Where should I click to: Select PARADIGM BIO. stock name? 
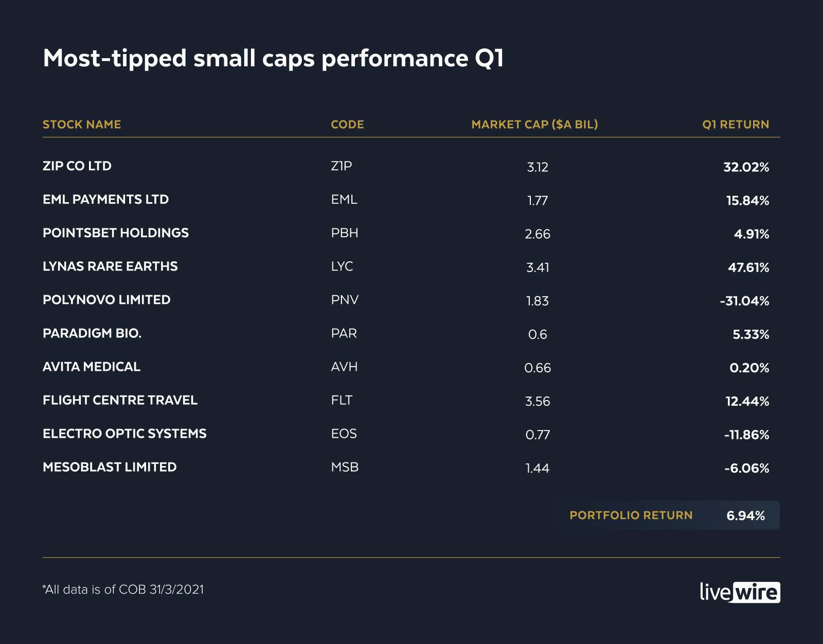(92, 333)
